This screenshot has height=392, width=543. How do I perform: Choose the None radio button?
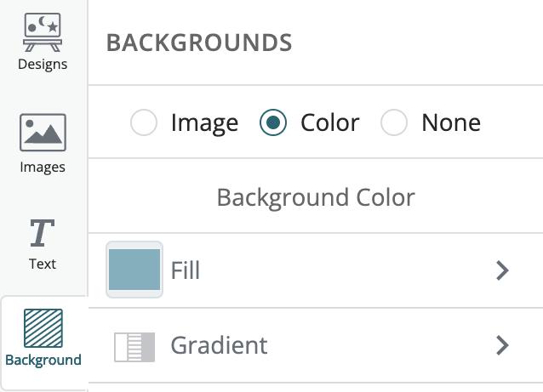(394, 122)
